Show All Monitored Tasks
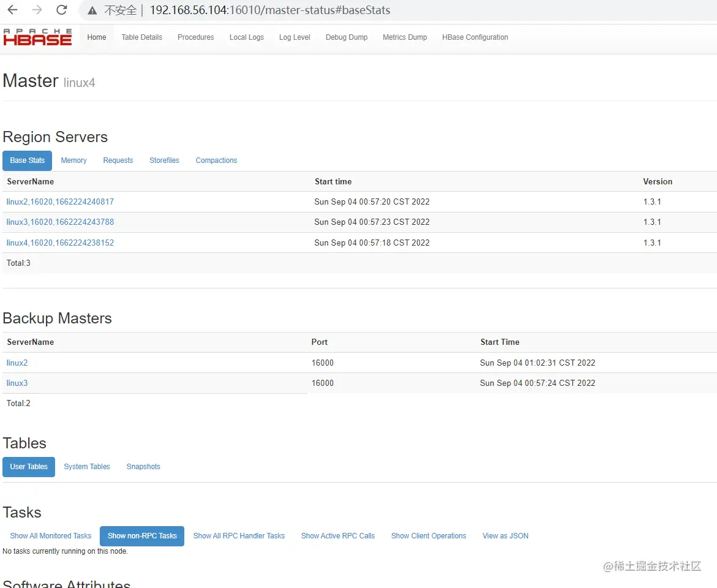717x588 pixels. [x=51, y=536]
